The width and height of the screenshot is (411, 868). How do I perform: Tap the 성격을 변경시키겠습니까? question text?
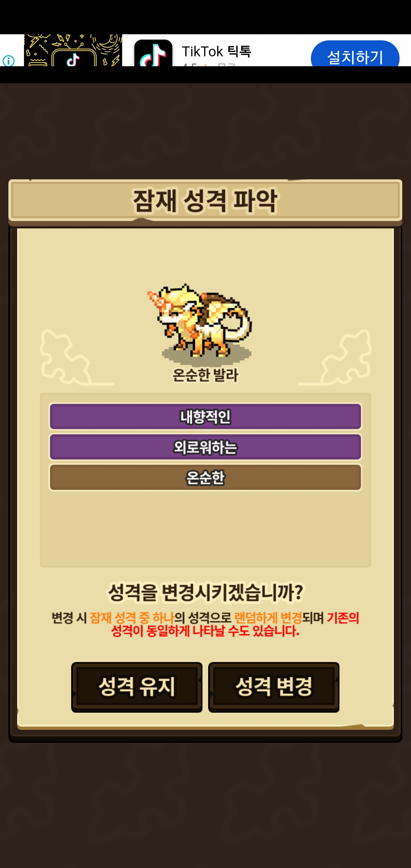point(205,592)
